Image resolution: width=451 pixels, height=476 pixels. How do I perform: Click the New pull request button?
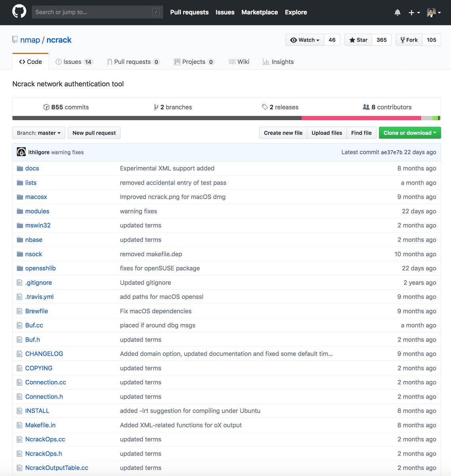pyautogui.click(x=94, y=133)
